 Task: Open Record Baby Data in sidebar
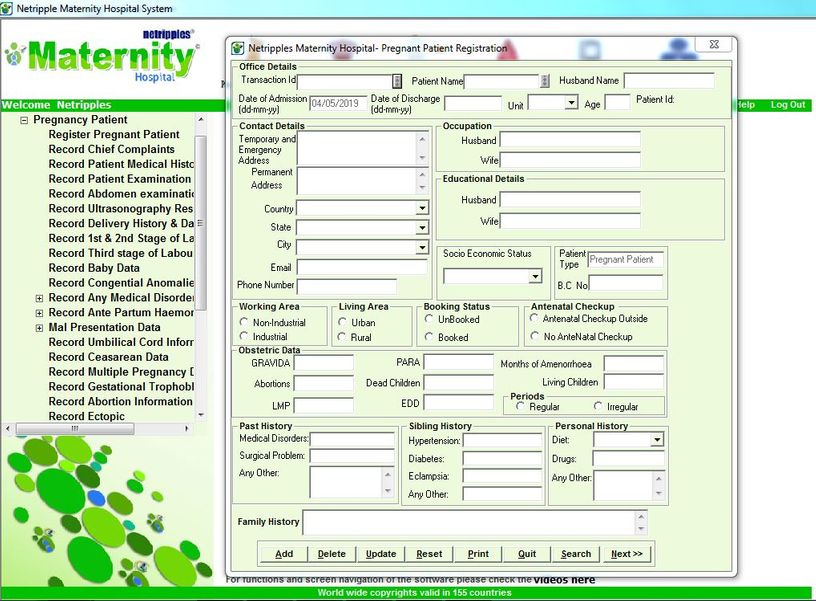click(x=94, y=268)
